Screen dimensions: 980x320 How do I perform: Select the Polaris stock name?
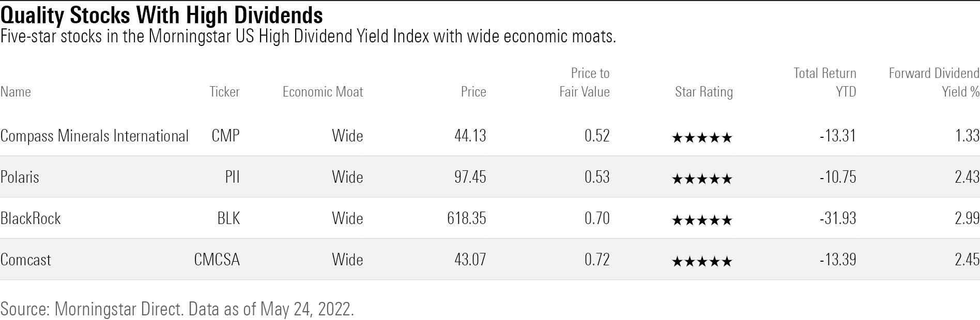click(20, 177)
